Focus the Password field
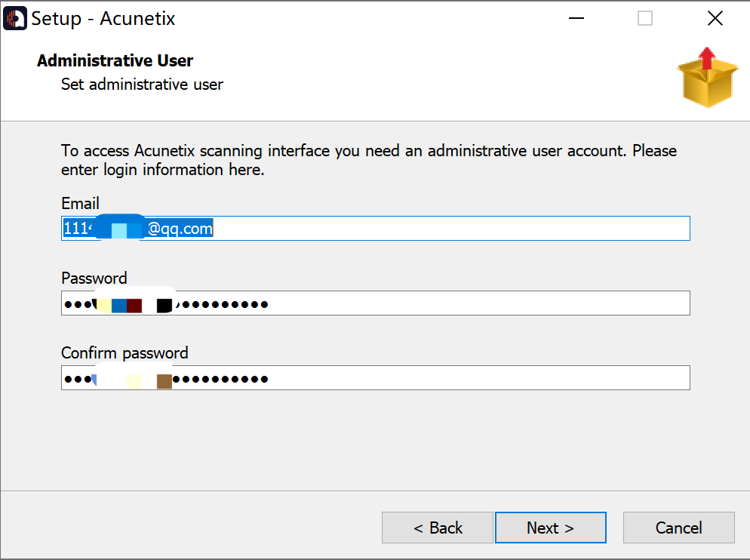The width and height of the screenshot is (750, 560). pyautogui.click(x=453, y=303)
